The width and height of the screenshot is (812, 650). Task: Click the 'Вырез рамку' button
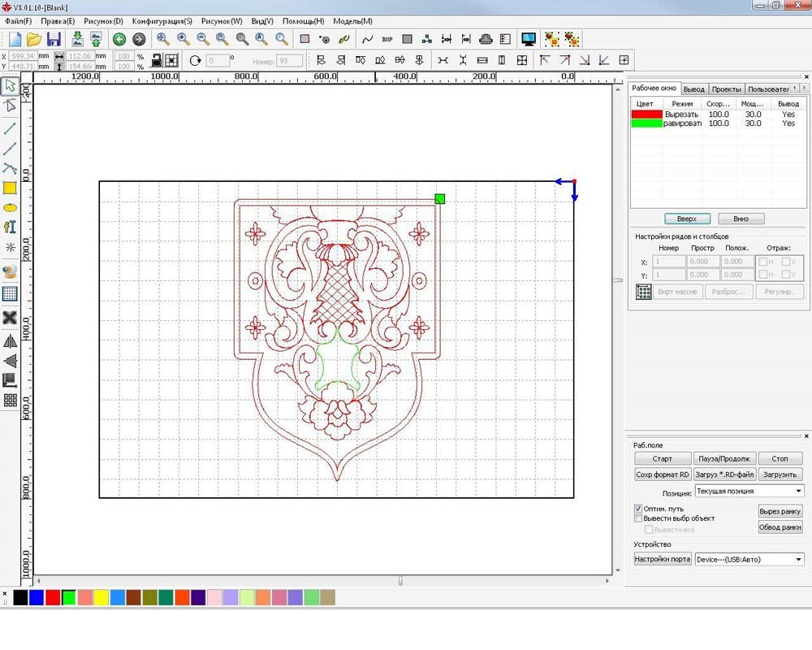(780, 511)
